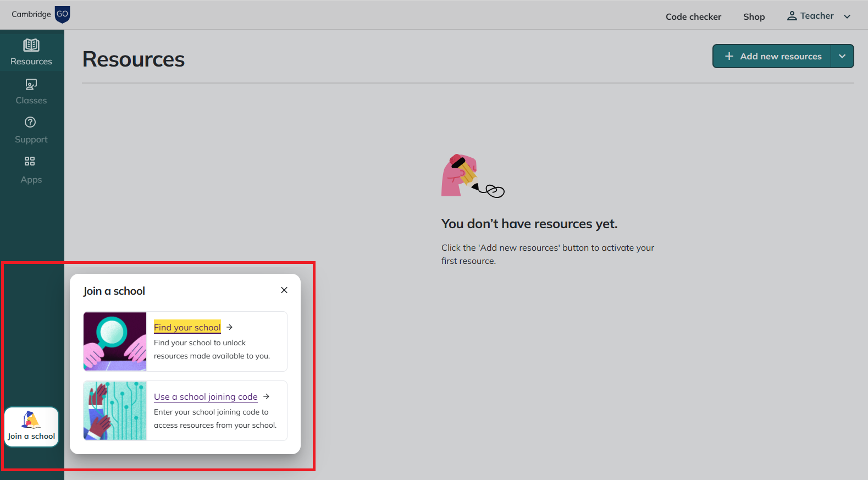868x480 pixels.
Task: Open the Code checker page
Action: click(693, 16)
